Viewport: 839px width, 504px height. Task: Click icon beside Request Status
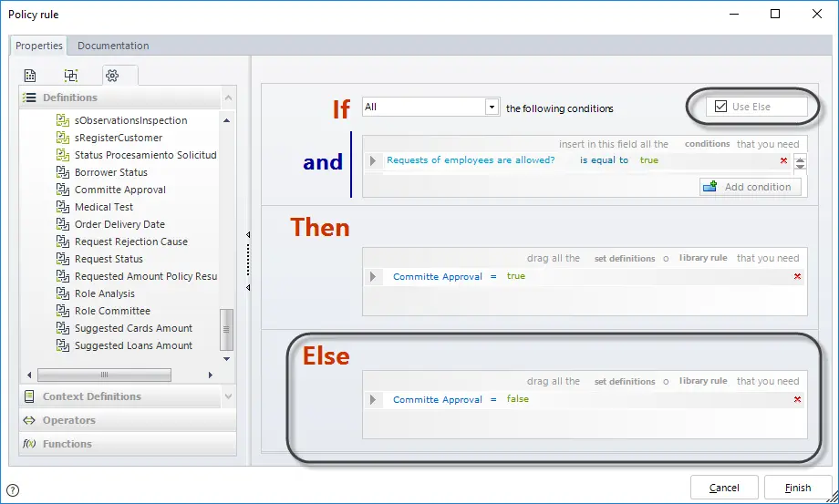63,259
